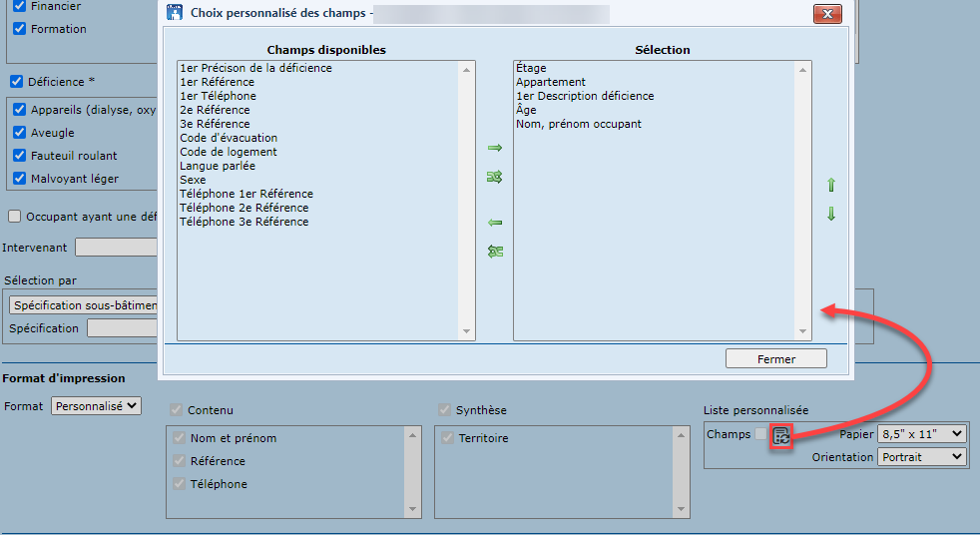Uncheck the Formation checkbox
This screenshot has width=980, height=535.
click(19, 29)
